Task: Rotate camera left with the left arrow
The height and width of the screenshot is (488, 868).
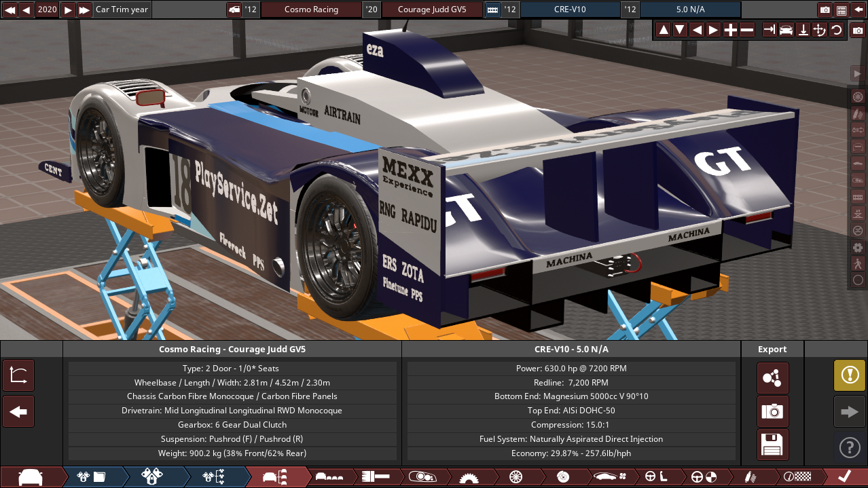Action: [697, 30]
